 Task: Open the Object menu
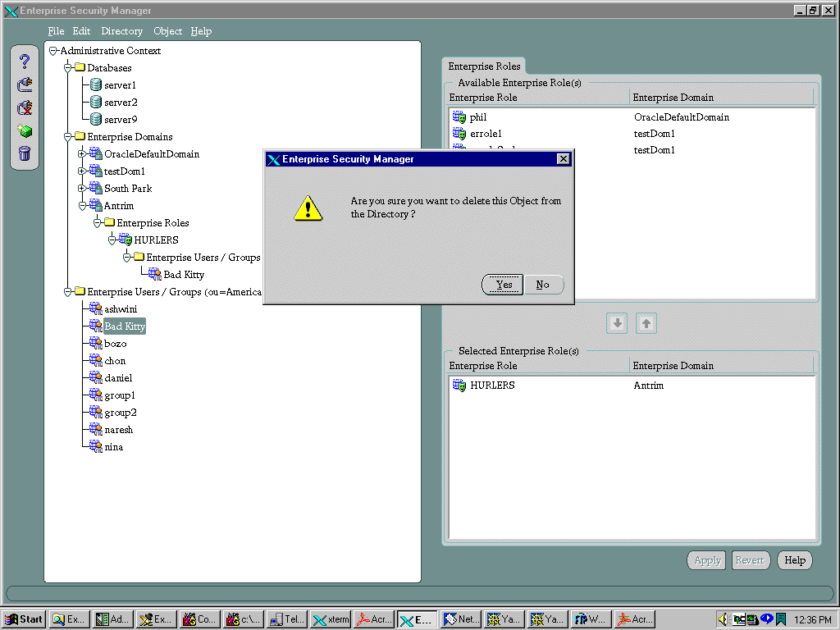[167, 31]
